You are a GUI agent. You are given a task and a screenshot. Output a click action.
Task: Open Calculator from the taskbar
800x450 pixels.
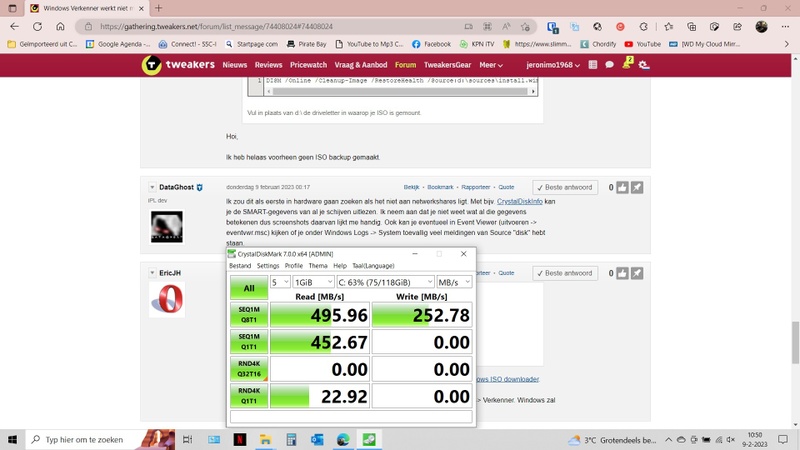(x=291, y=439)
